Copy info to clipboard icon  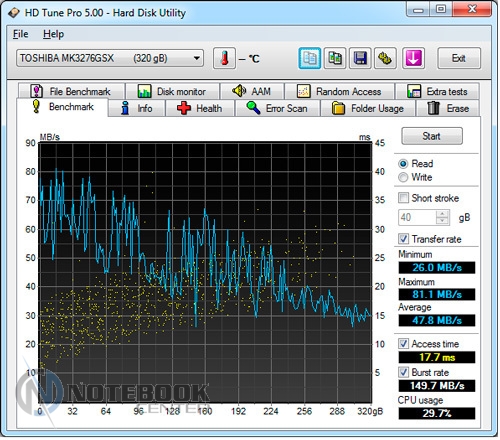point(310,58)
